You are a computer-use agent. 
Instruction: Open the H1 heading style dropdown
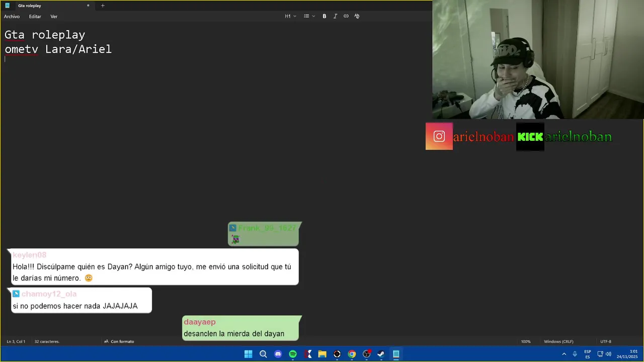pos(290,16)
